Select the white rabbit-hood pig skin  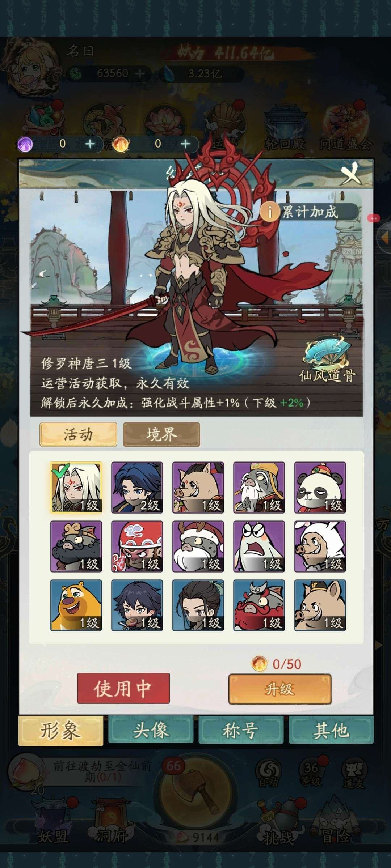tap(320, 546)
